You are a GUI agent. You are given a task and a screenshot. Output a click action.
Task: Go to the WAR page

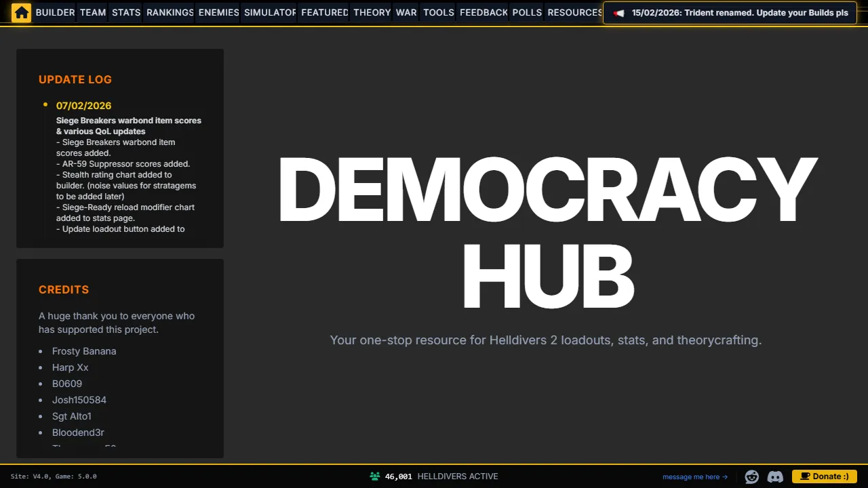[x=406, y=12]
